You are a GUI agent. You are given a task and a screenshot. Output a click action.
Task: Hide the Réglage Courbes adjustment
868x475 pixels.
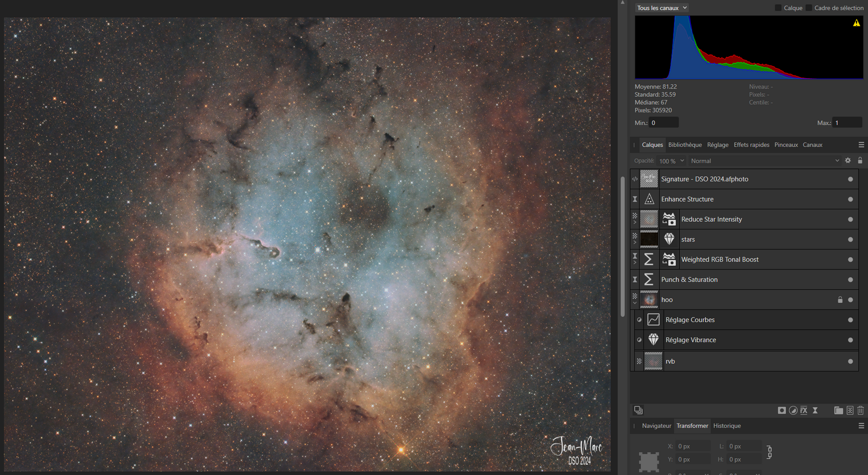850,320
